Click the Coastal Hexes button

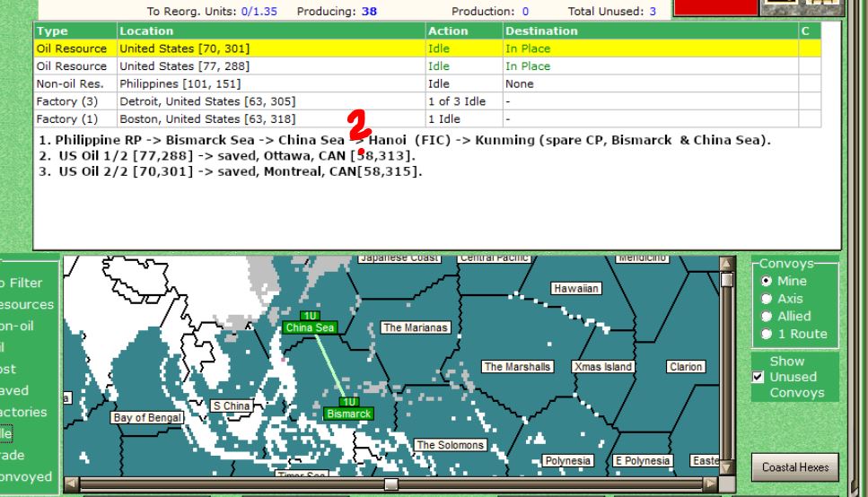[x=795, y=467]
